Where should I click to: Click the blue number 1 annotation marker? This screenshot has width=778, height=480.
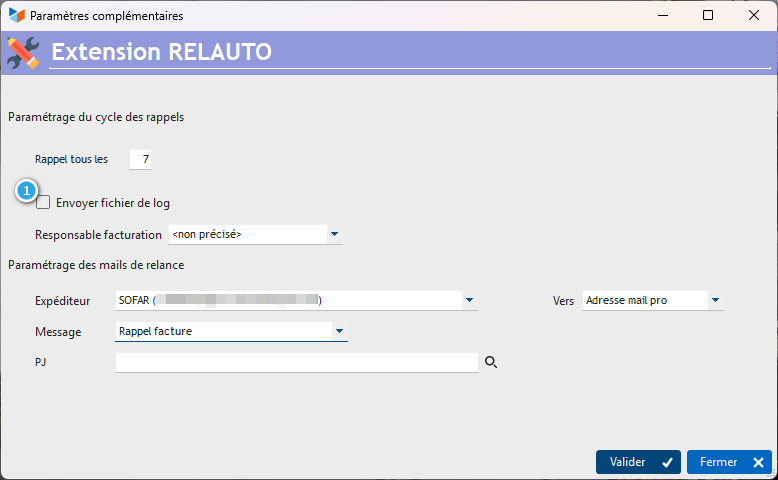pyautogui.click(x=26, y=191)
